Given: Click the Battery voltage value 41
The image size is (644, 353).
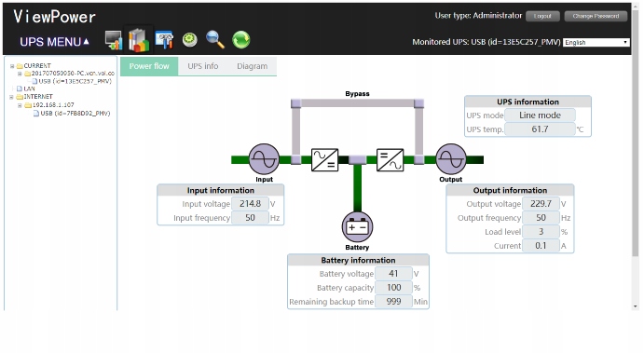Looking at the screenshot, I should [393, 274].
